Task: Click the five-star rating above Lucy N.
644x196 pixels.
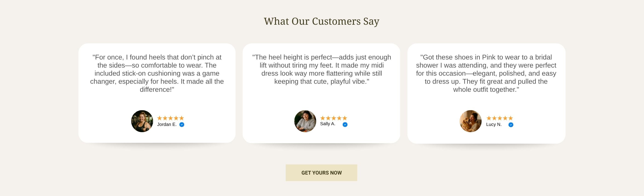Action: (500, 118)
